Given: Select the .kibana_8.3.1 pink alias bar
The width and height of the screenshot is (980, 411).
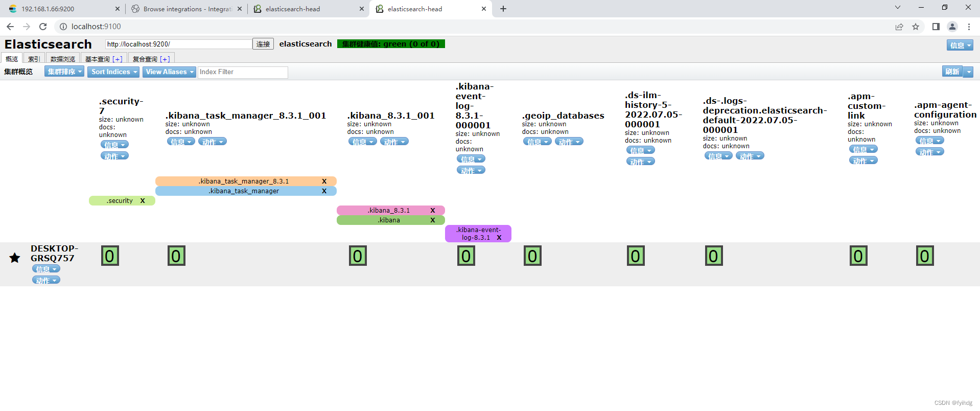Looking at the screenshot, I should (391, 211).
